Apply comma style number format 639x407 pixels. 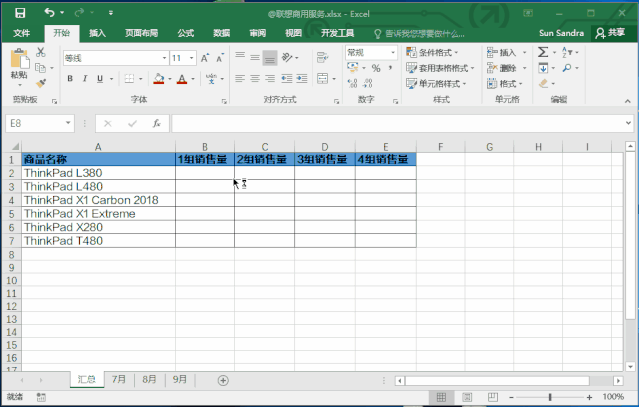tap(390, 68)
